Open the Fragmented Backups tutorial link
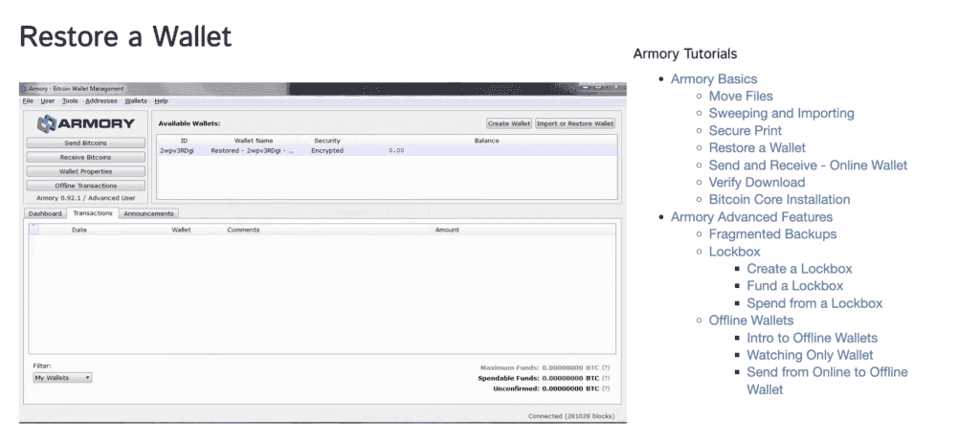The width and height of the screenshot is (980, 442). [772, 233]
